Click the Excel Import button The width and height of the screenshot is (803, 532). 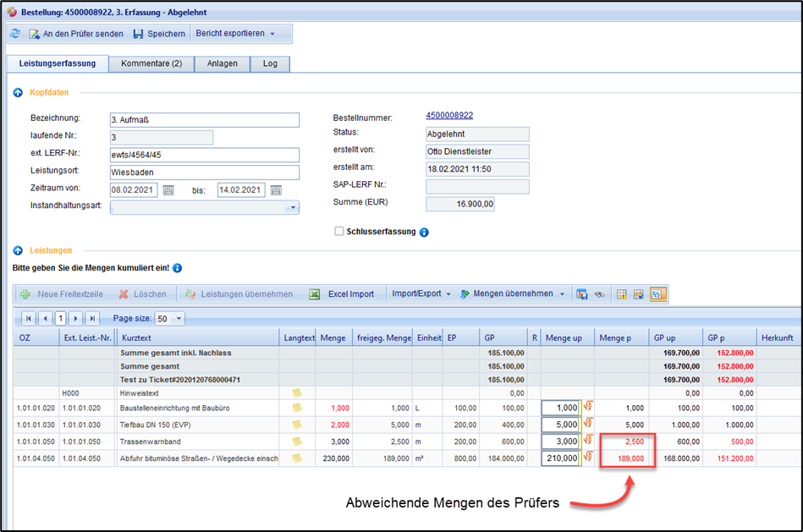pyautogui.click(x=341, y=294)
